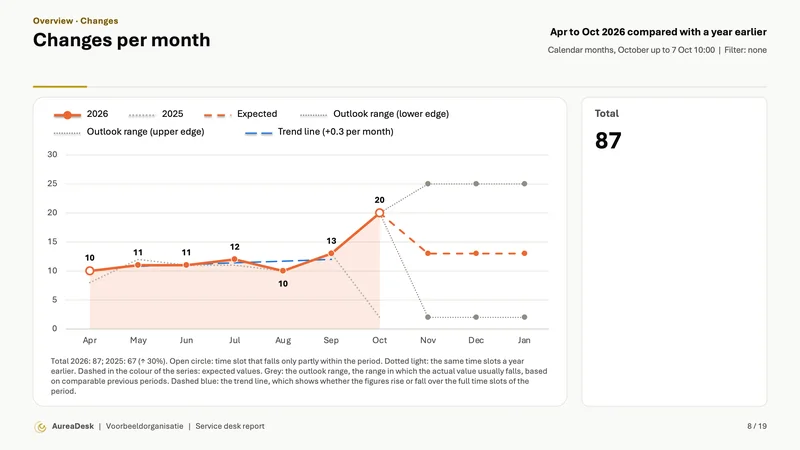Click the Total value 87

pos(608,141)
